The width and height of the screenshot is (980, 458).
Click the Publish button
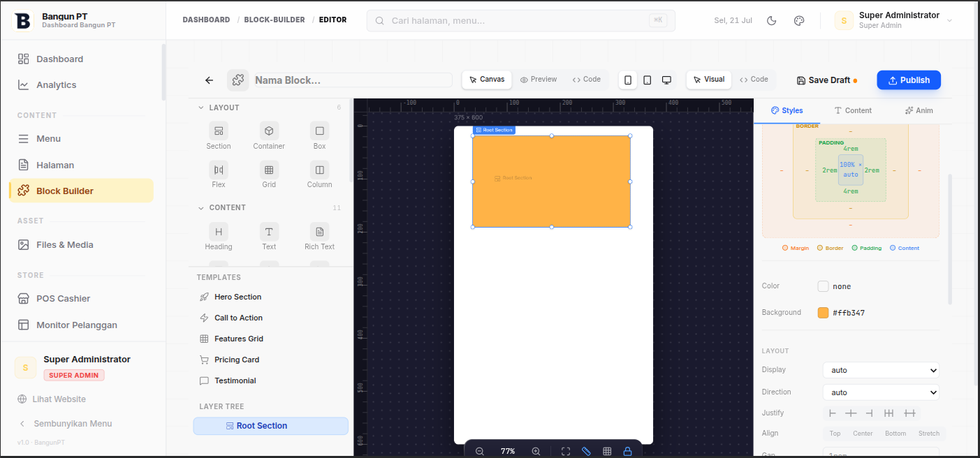point(909,80)
